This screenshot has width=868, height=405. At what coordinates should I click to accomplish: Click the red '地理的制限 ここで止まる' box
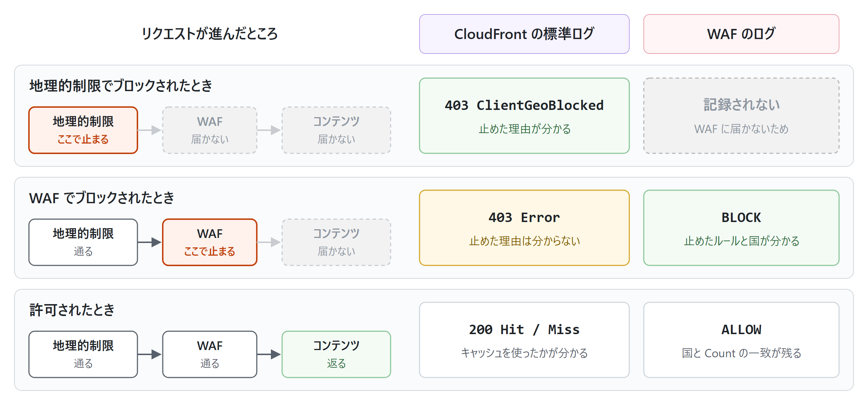pos(83,130)
